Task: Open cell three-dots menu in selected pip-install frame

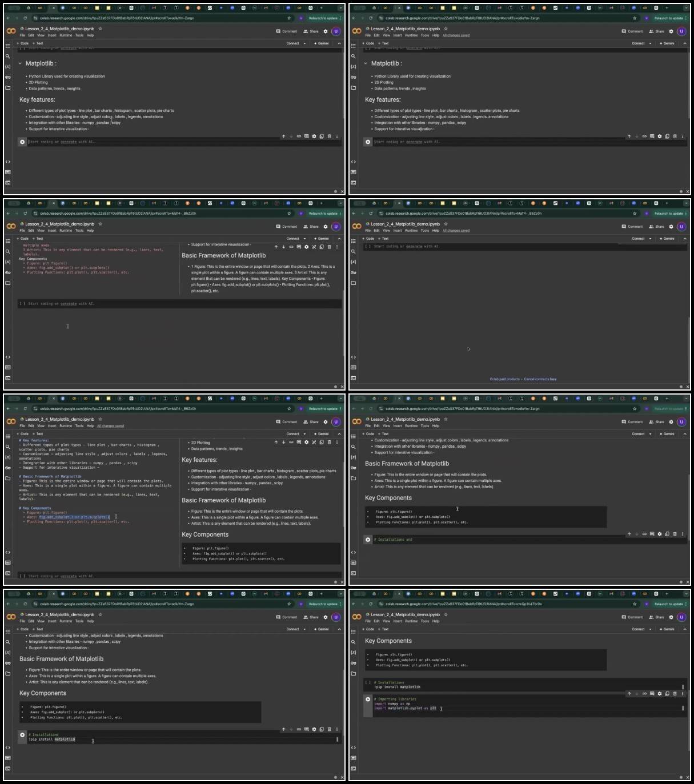Action: pos(337,729)
